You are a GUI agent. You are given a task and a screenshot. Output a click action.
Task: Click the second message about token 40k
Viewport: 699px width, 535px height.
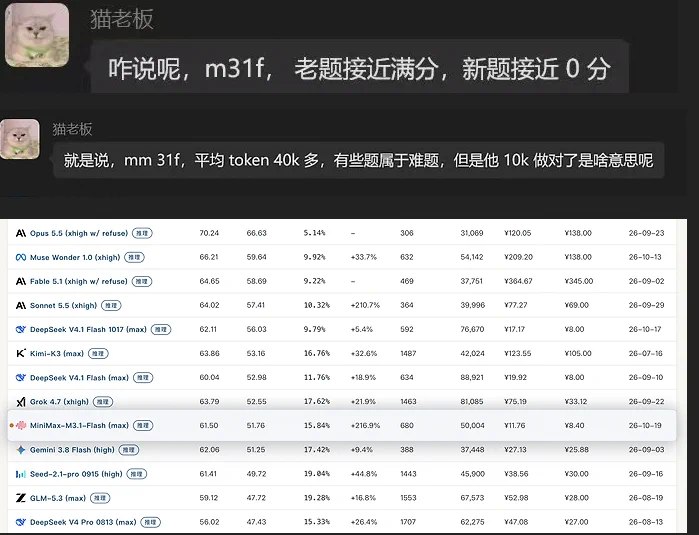click(358, 160)
